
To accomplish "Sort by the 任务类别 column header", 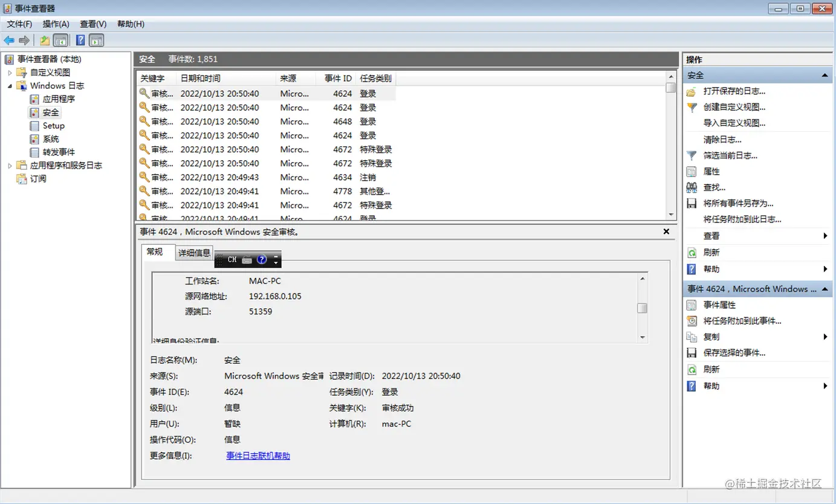I will [x=375, y=79].
